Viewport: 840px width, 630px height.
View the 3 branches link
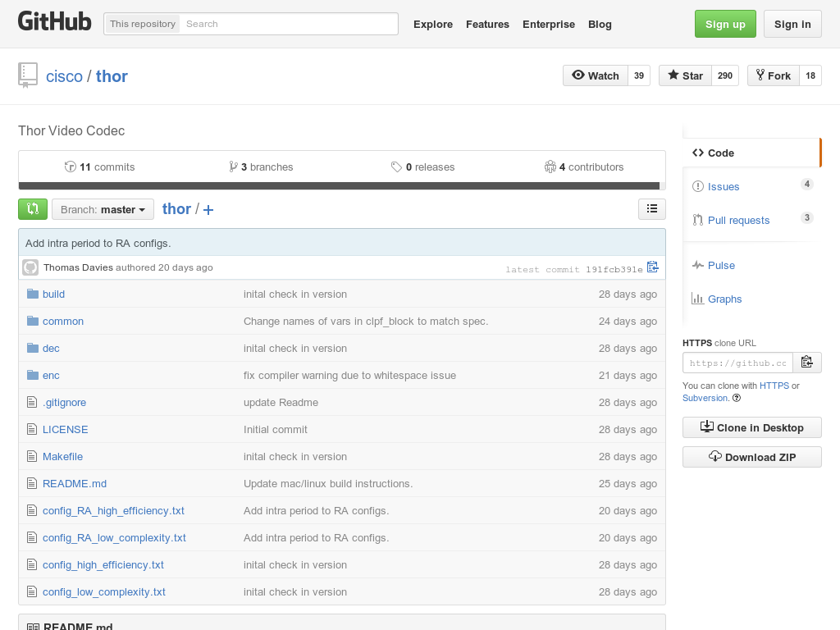click(x=261, y=167)
